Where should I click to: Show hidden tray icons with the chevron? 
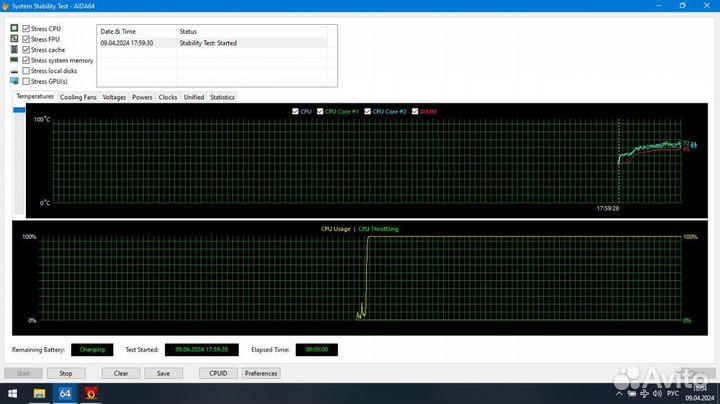[619, 393]
